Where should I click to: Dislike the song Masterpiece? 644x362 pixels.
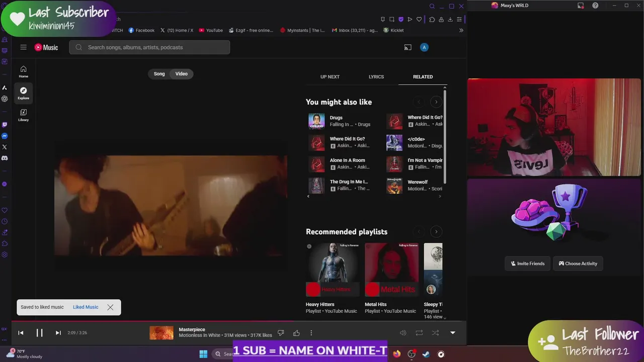point(281,333)
